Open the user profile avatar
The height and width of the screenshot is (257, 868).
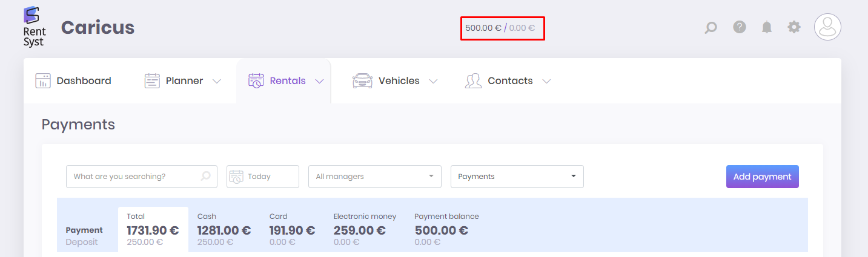(x=827, y=27)
